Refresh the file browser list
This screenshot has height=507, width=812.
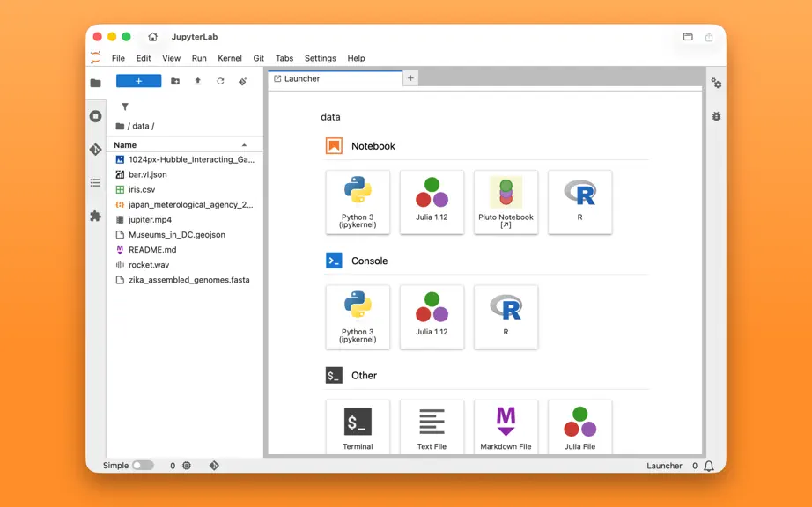(220, 81)
